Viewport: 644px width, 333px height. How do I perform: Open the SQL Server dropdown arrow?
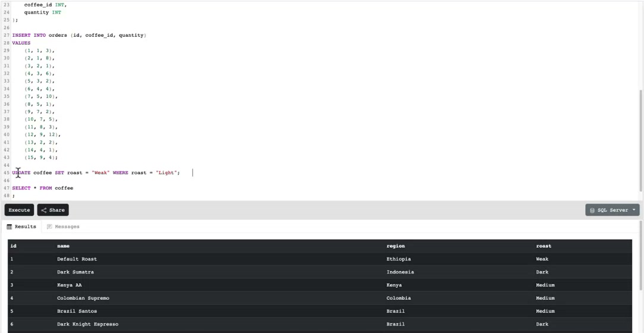tap(634, 210)
